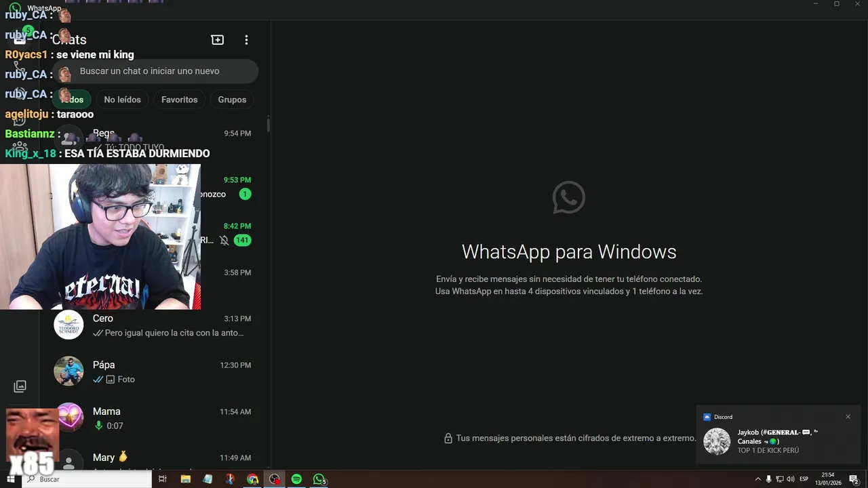868x488 pixels.
Task: Open the Discord notification from Jaykob
Action: coord(778,434)
